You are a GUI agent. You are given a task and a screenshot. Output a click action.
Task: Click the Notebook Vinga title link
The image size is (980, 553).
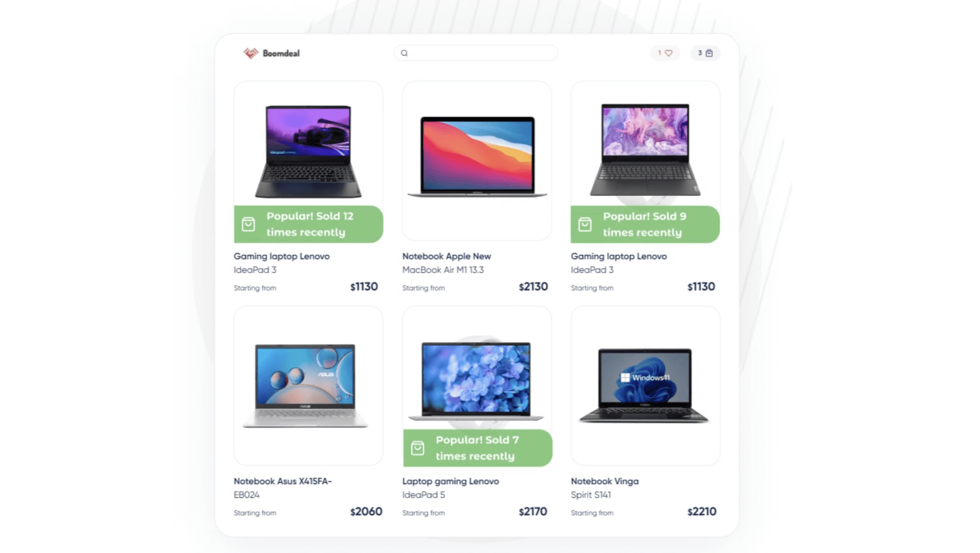pos(604,481)
